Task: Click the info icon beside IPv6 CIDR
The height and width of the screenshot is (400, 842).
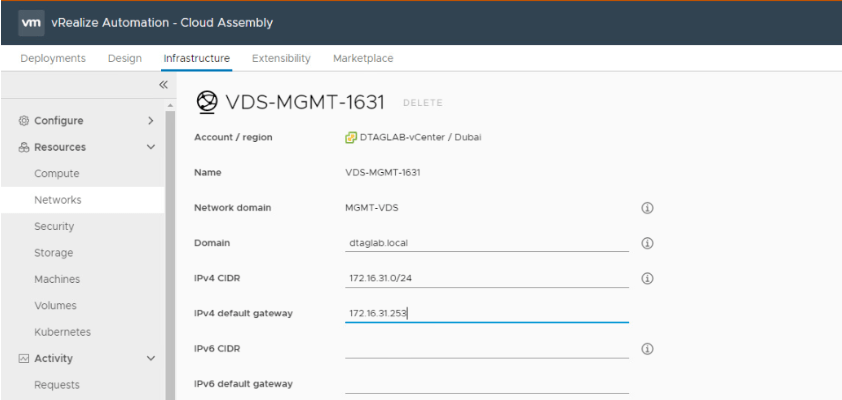Action: [647, 349]
